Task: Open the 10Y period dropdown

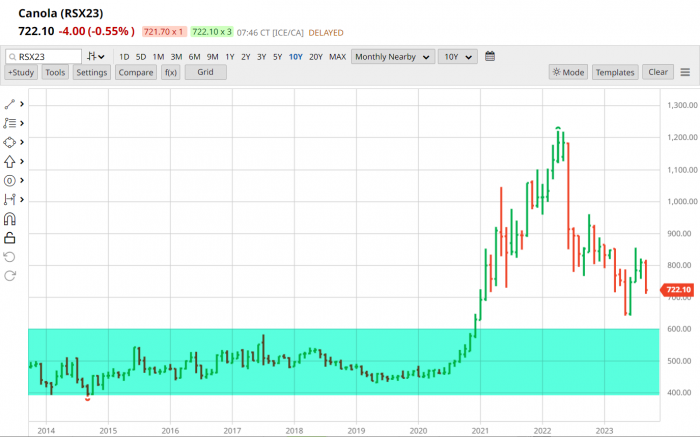Action: (x=458, y=57)
